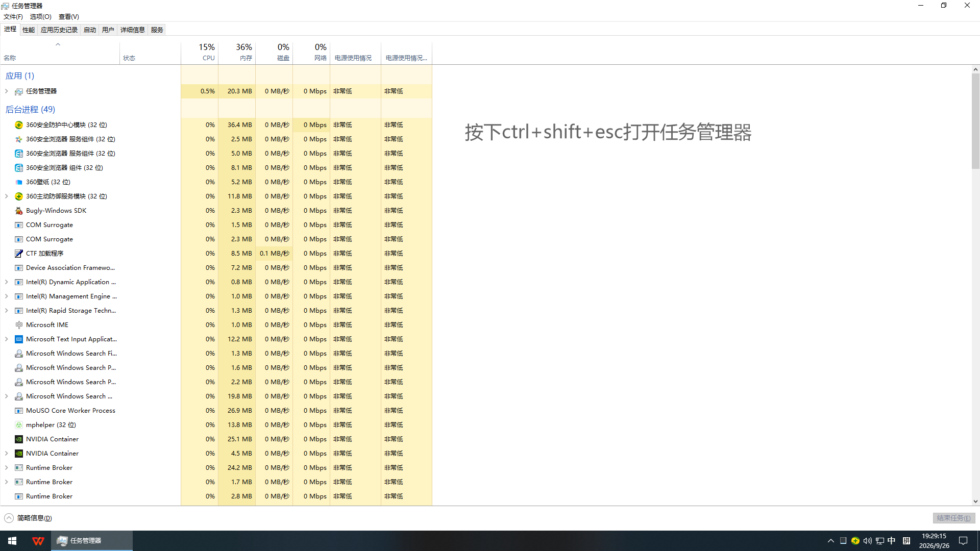980x551 pixels.
Task: Sort by the 内存 column header
Action: (x=237, y=53)
